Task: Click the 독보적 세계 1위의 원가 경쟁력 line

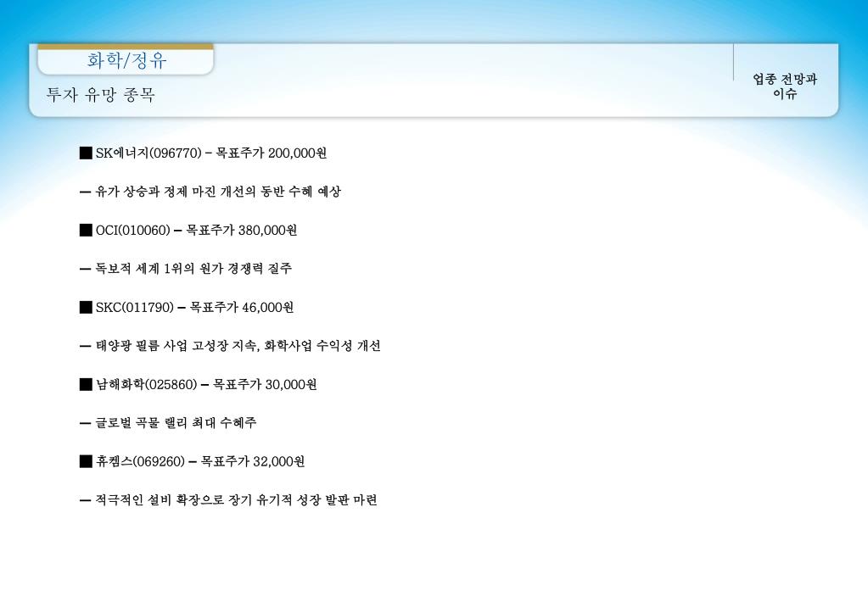Action: coord(186,268)
